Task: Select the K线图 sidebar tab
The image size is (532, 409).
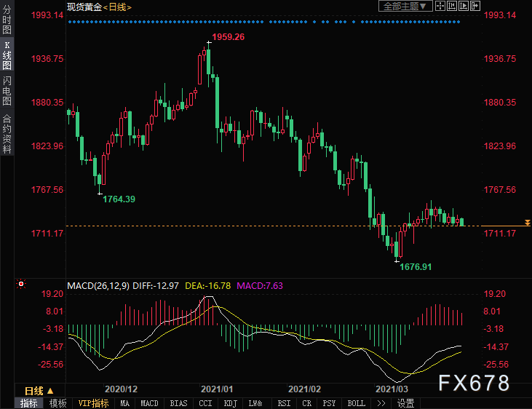Action: pyautogui.click(x=7, y=55)
